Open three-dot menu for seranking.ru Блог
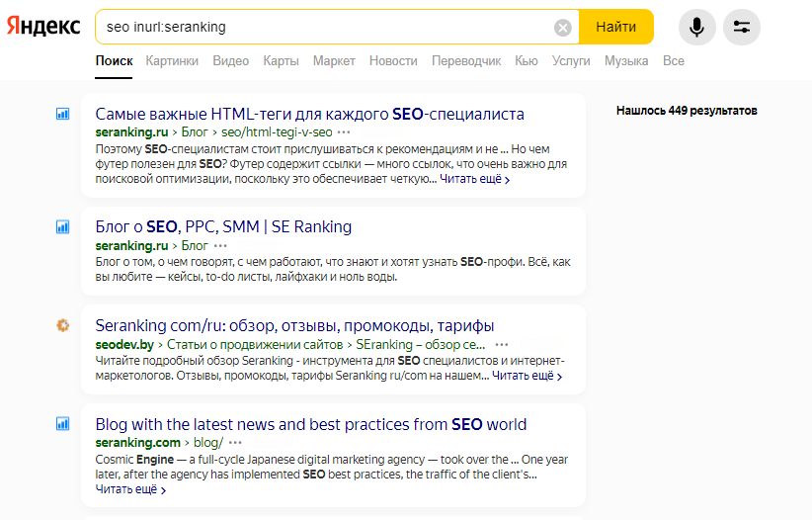Screen dimensions: 812x520 point(220,245)
